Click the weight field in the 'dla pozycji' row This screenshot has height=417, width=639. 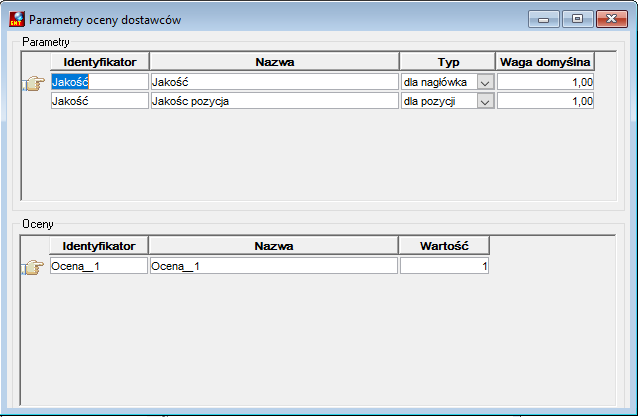(545, 101)
